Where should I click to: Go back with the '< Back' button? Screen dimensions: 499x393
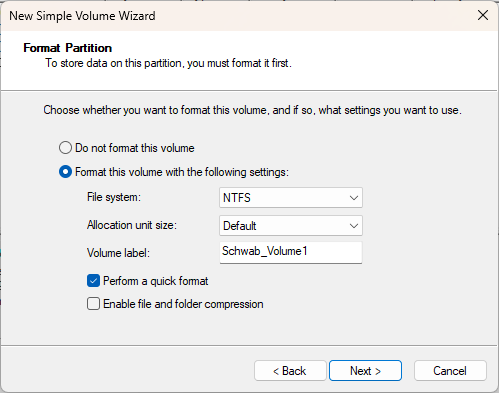(290, 371)
